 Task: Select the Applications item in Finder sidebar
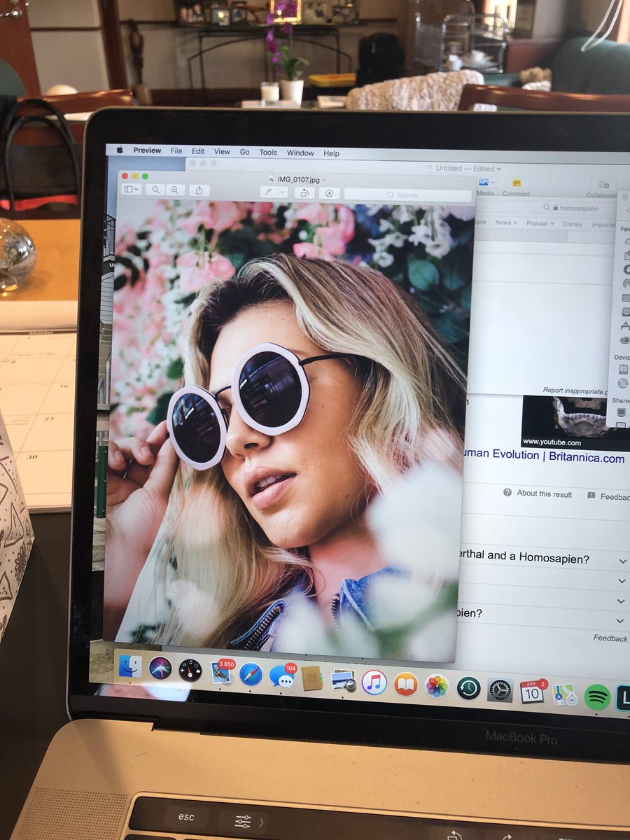click(x=626, y=325)
